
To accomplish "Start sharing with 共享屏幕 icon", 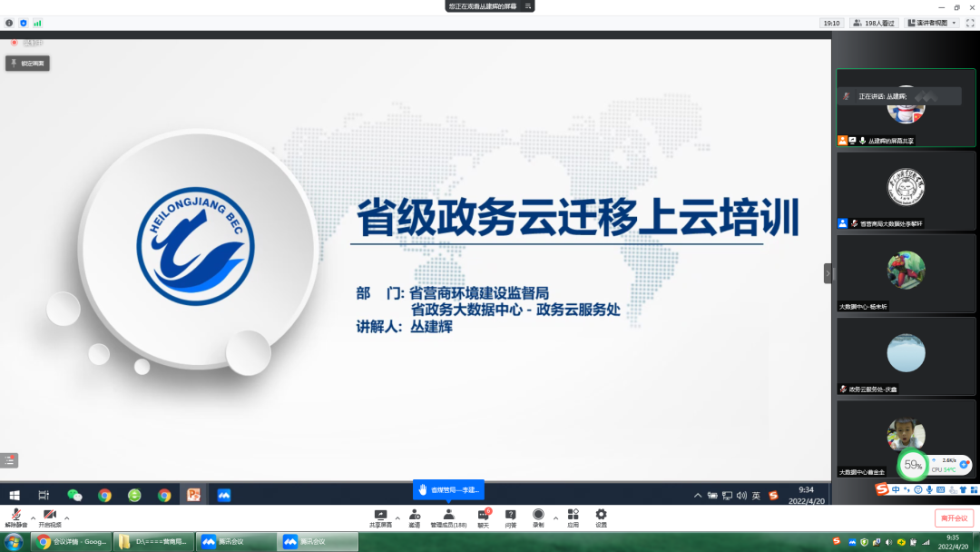I will (x=380, y=517).
